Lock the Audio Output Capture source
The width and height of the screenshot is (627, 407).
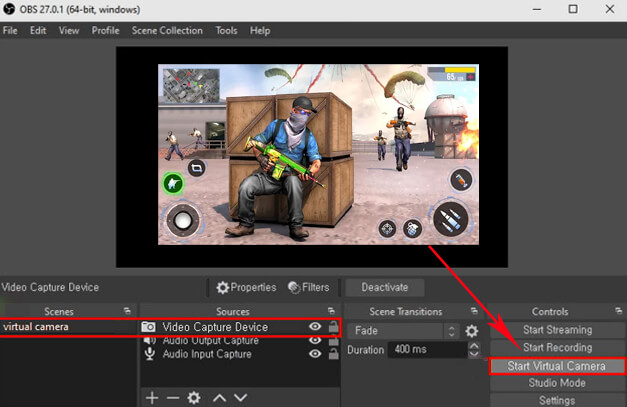pyautogui.click(x=333, y=341)
